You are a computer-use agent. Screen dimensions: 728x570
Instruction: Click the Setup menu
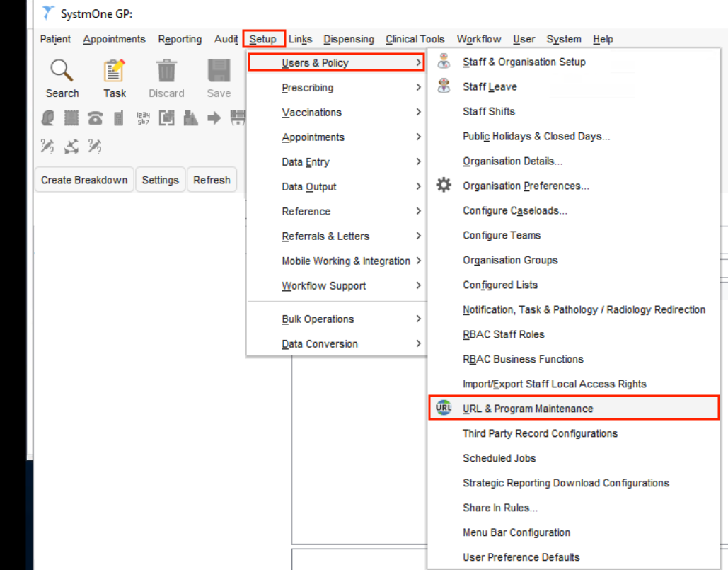click(262, 39)
